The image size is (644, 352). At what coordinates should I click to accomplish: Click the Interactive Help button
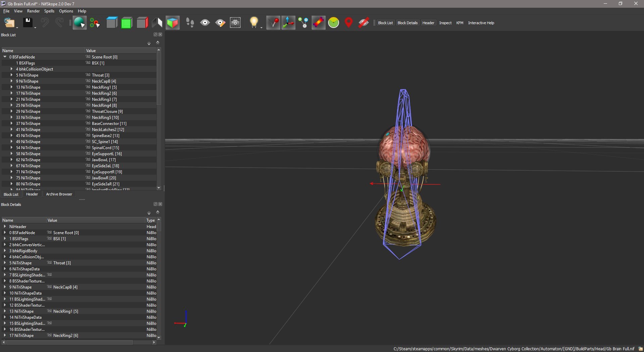click(481, 23)
